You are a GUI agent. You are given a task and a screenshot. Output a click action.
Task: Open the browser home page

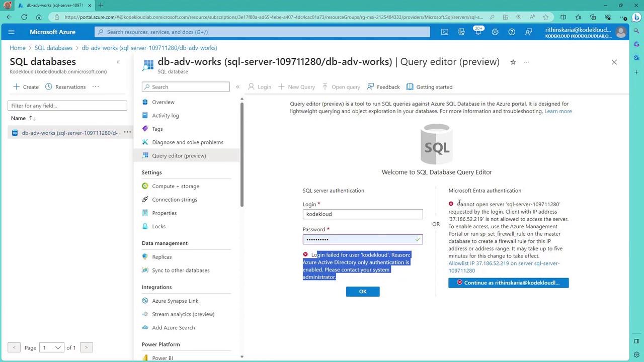tap(39, 17)
